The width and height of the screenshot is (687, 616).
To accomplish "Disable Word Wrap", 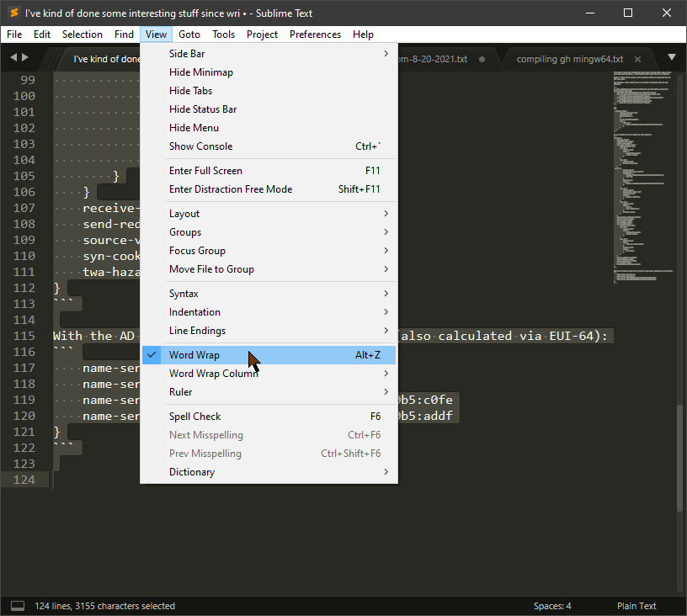I will [x=193, y=354].
